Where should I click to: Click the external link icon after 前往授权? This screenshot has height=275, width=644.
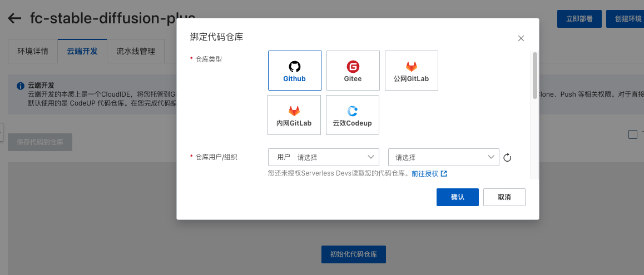444,174
